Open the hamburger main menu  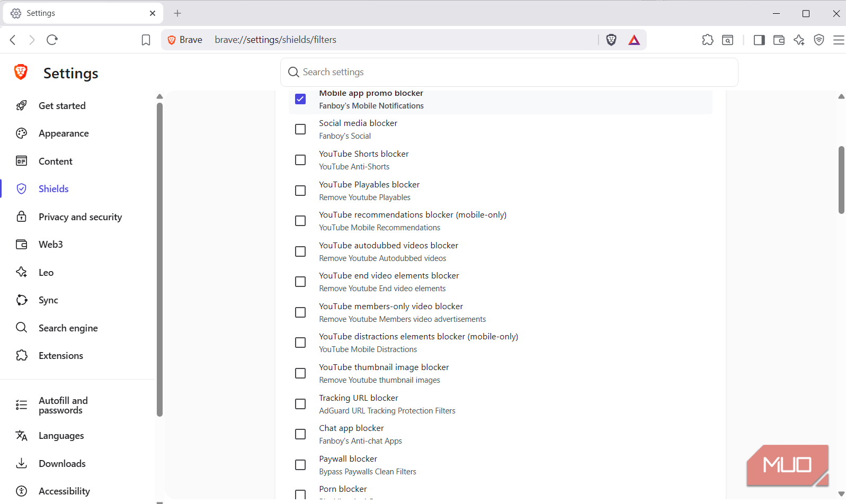[839, 40]
